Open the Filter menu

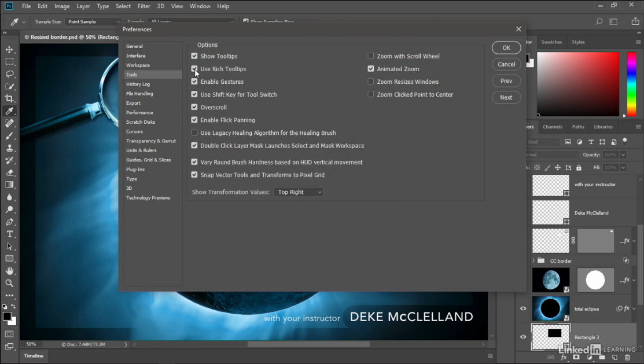pos(143,6)
